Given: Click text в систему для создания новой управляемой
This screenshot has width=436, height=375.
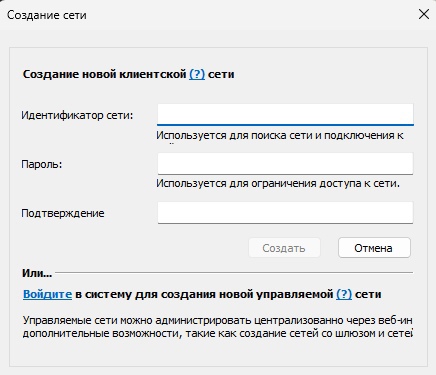Looking at the screenshot, I should coord(204,294).
